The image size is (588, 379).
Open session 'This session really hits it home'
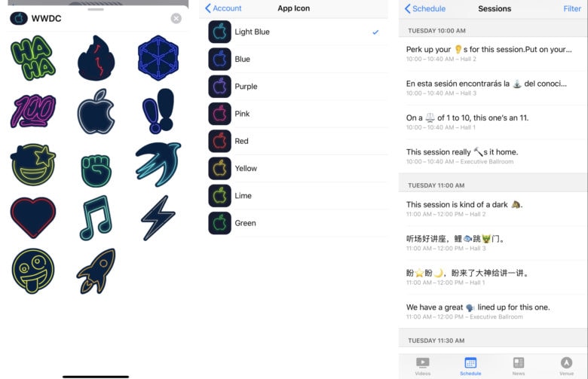click(x=493, y=156)
